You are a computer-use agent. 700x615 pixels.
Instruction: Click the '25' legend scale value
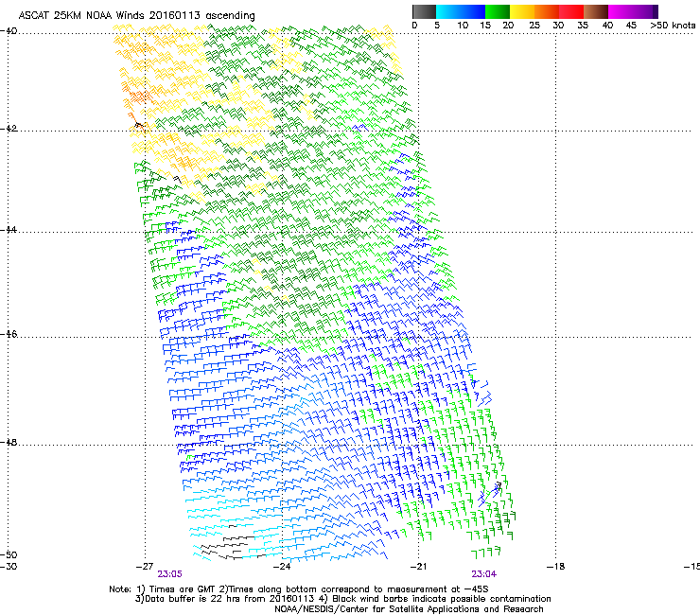click(534, 25)
